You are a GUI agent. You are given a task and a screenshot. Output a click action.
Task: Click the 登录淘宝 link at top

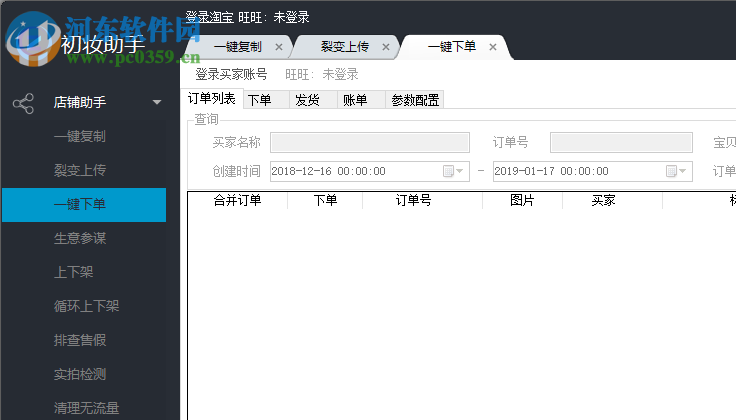tap(209, 17)
